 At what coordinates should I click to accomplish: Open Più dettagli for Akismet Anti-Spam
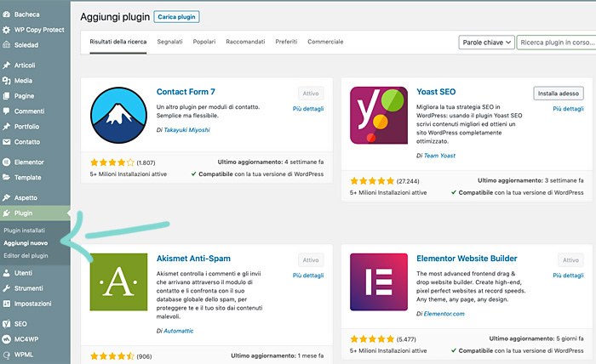[308, 276]
